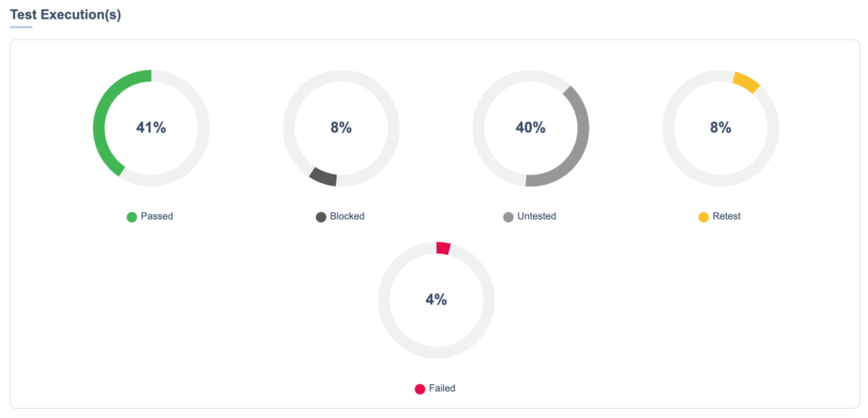Select the Untested legend label
868x418 pixels.
537,216
